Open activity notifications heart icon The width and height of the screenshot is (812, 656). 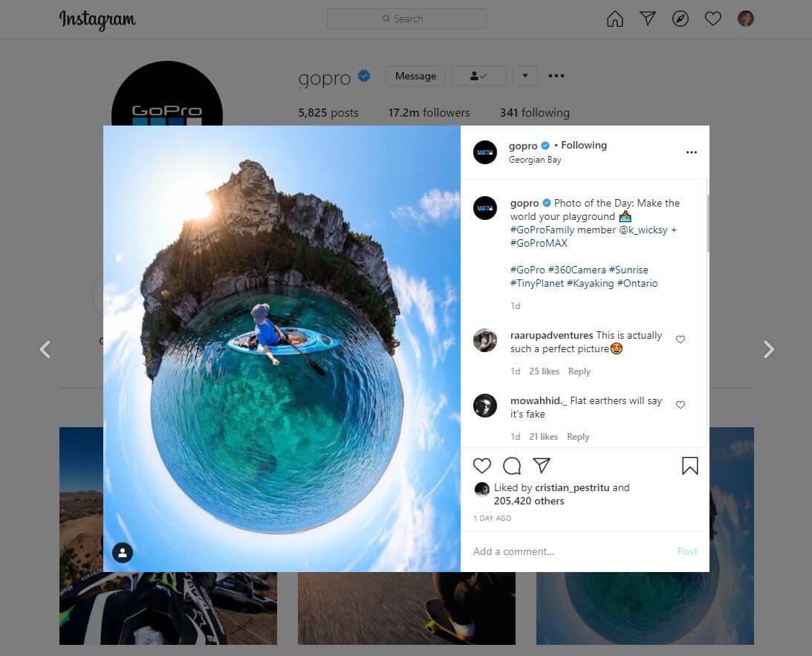tap(712, 19)
